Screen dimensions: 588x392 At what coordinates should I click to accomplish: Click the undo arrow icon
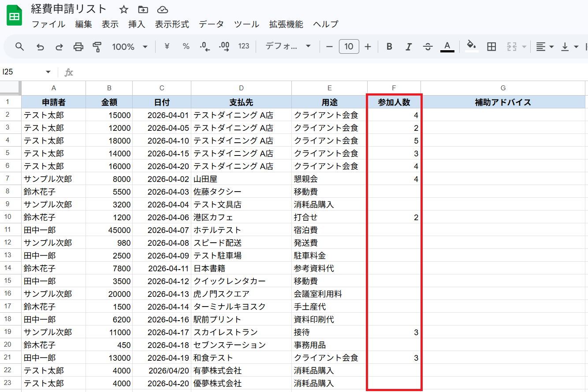40,46
